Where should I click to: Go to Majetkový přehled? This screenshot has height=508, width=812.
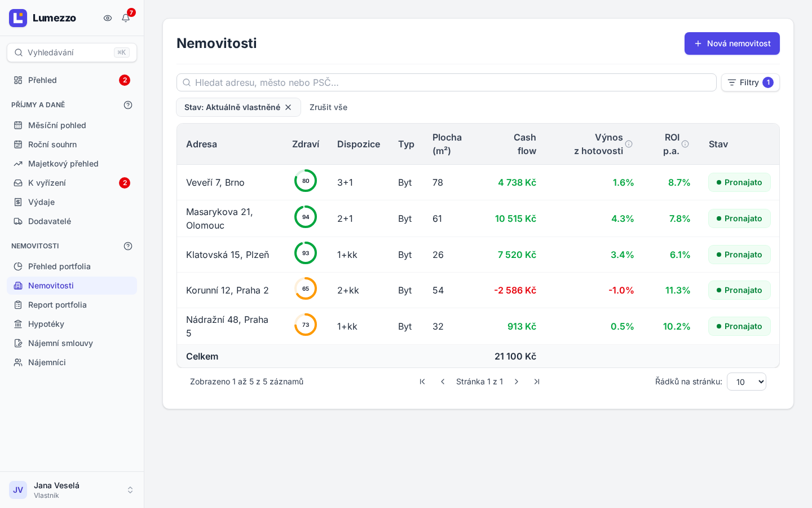coord(72,164)
